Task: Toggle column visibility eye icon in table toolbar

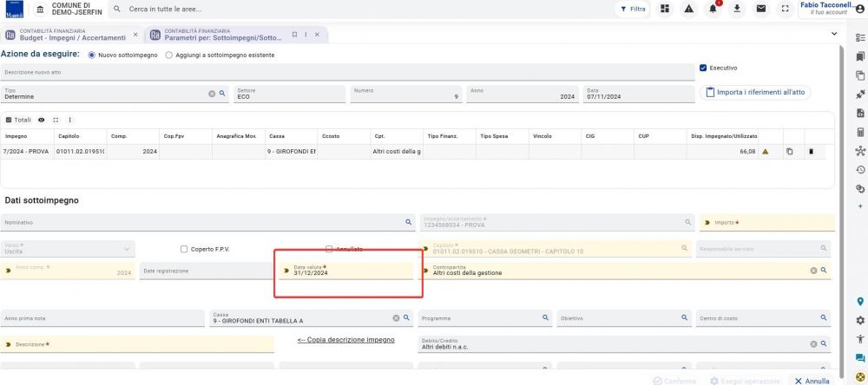Action: [42, 120]
